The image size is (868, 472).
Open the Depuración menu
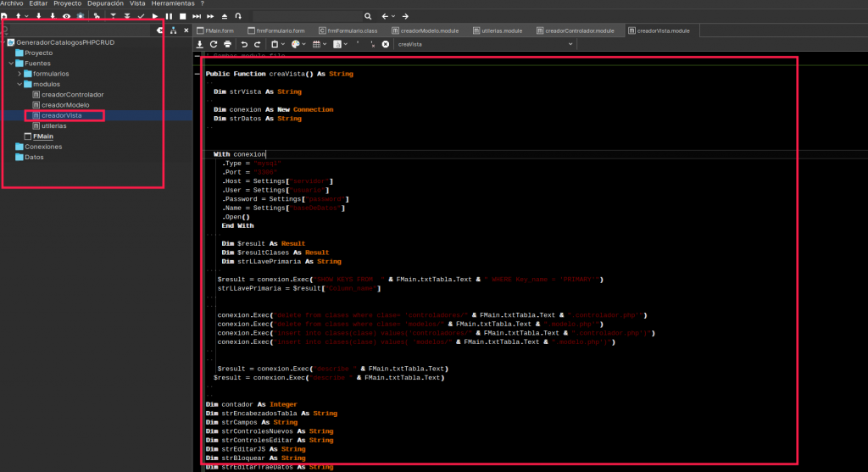point(105,4)
